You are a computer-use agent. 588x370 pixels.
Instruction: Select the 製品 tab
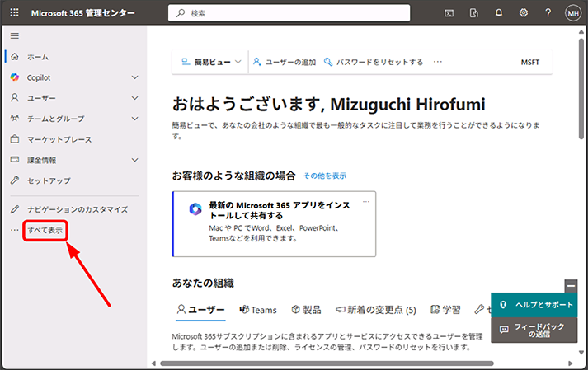307,310
